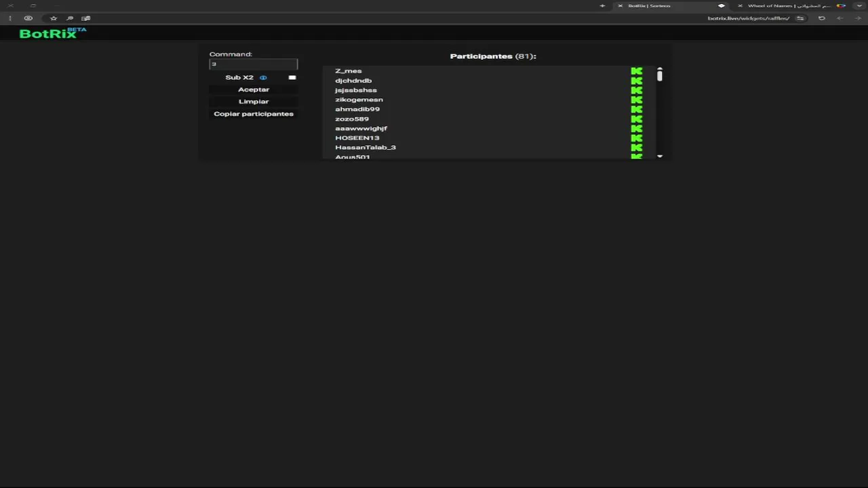Select participant zozo589
The height and width of the screenshot is (488, 868).
(x=352, y=119)
